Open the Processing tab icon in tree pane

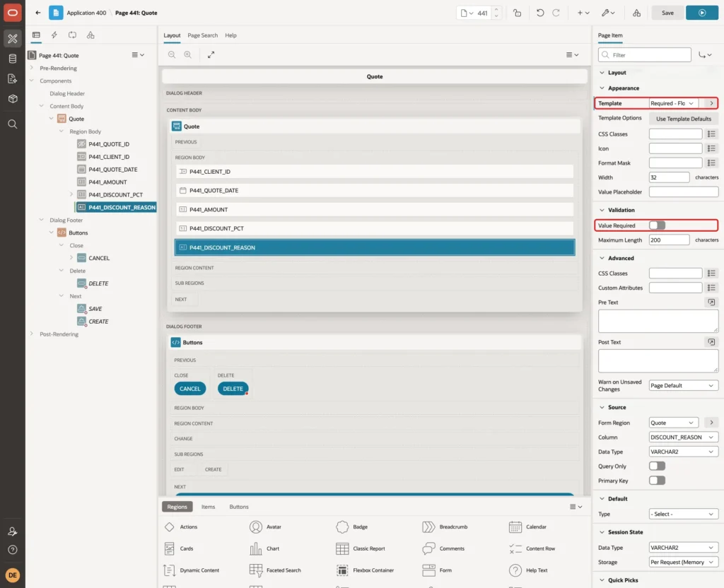(x=73, y=35)
